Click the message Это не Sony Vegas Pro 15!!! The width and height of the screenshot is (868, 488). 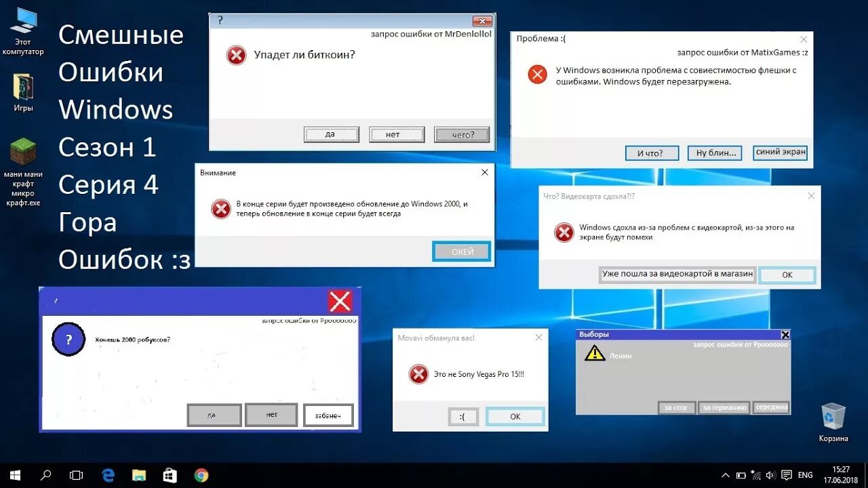point(479,373)
